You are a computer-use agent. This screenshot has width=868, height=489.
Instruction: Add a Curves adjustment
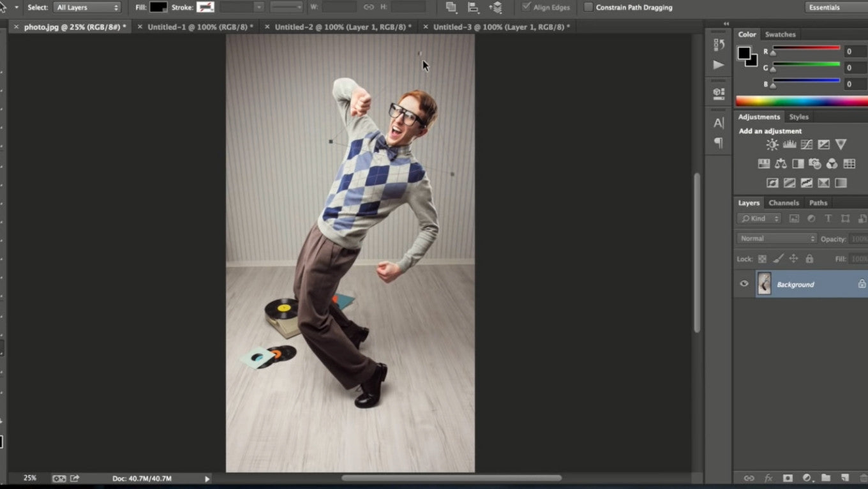[x=807, y=145]
